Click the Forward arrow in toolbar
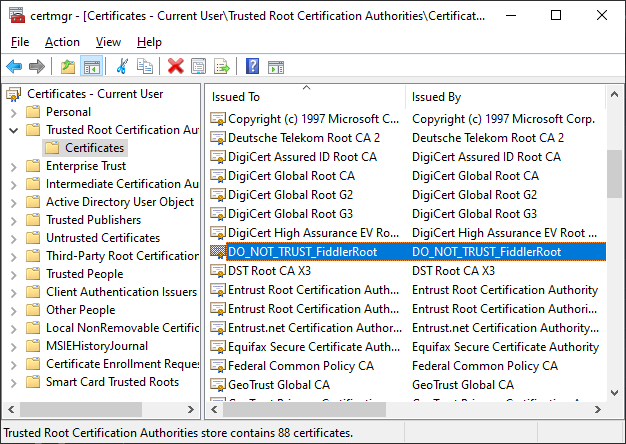 (x=37, y=67)
